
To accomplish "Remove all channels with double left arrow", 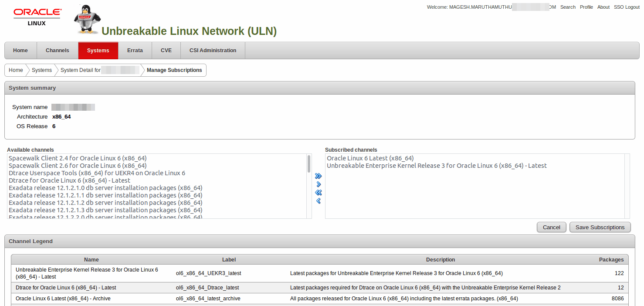I will click(318, 193).
